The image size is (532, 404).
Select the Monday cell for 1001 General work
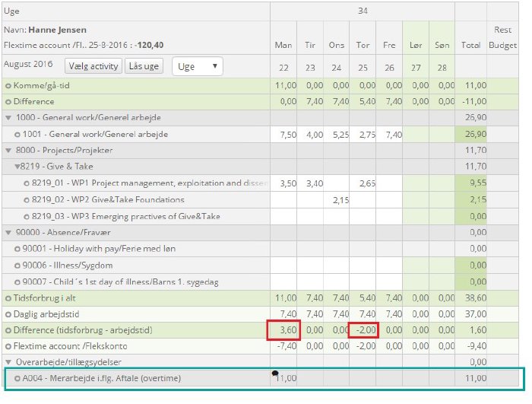tap(283, 135)
